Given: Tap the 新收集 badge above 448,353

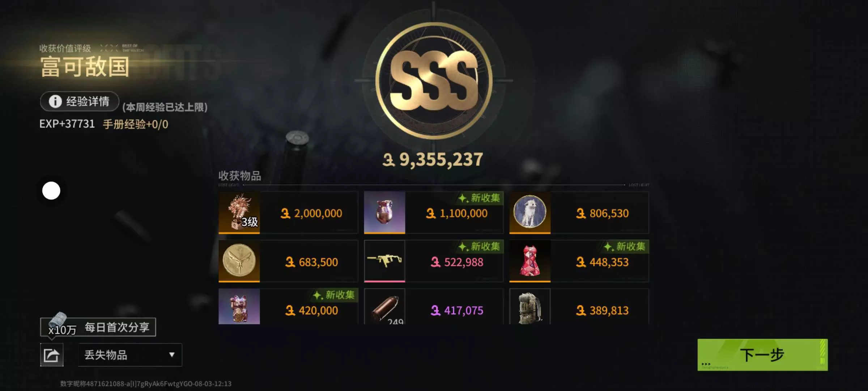Looking at the screenshot, I should (x=625, y=247).
